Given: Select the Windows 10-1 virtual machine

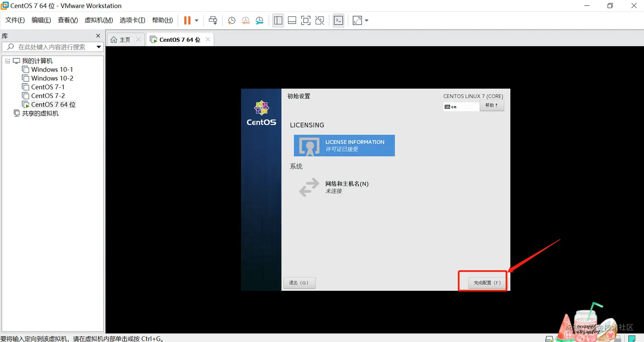Looking at the screenshot, I should [x=52, y=70].
